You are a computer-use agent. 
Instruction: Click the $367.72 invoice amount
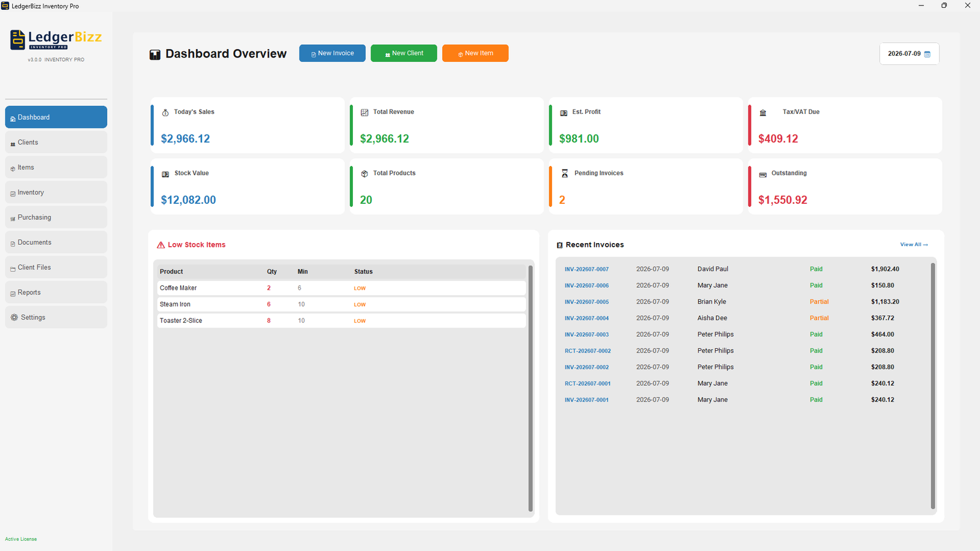click(x=883, y=318)
